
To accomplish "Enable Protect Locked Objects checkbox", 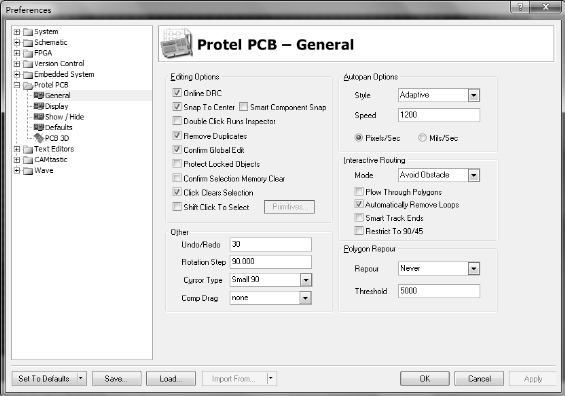I will [x=177, y=164].
